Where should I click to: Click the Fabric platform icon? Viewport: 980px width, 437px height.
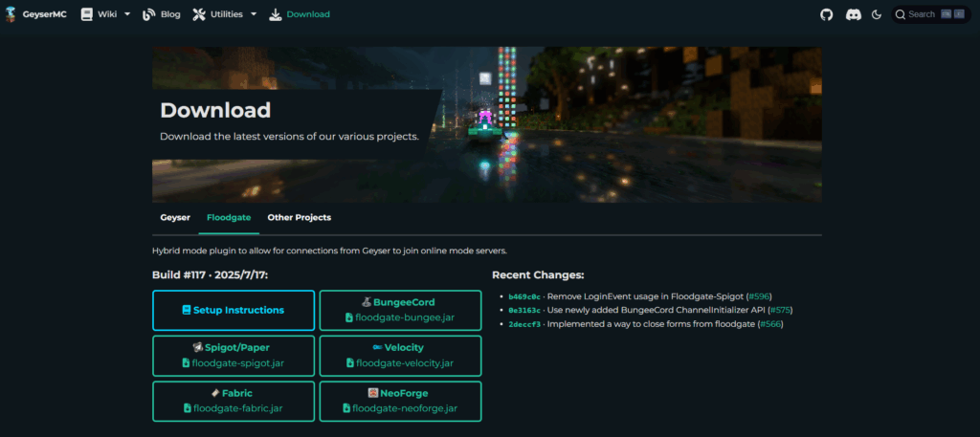point(214,393)
